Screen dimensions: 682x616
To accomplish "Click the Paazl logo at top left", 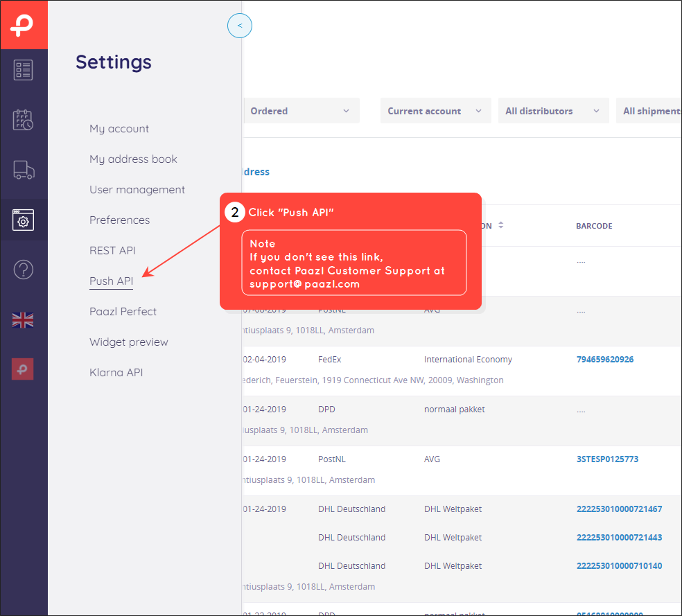I will point(24,25).
